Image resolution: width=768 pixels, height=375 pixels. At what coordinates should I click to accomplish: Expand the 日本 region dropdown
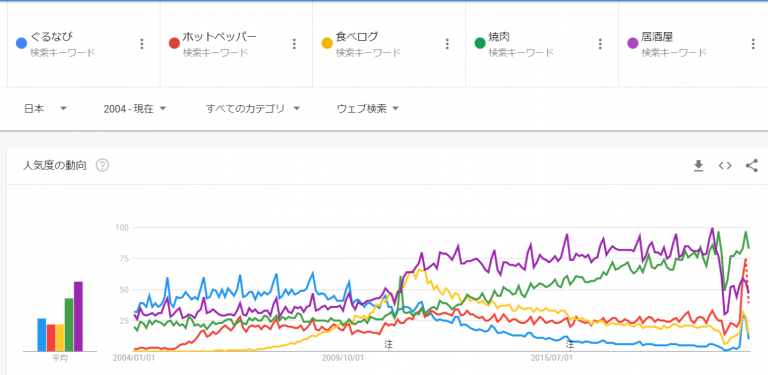click(46, 109)
